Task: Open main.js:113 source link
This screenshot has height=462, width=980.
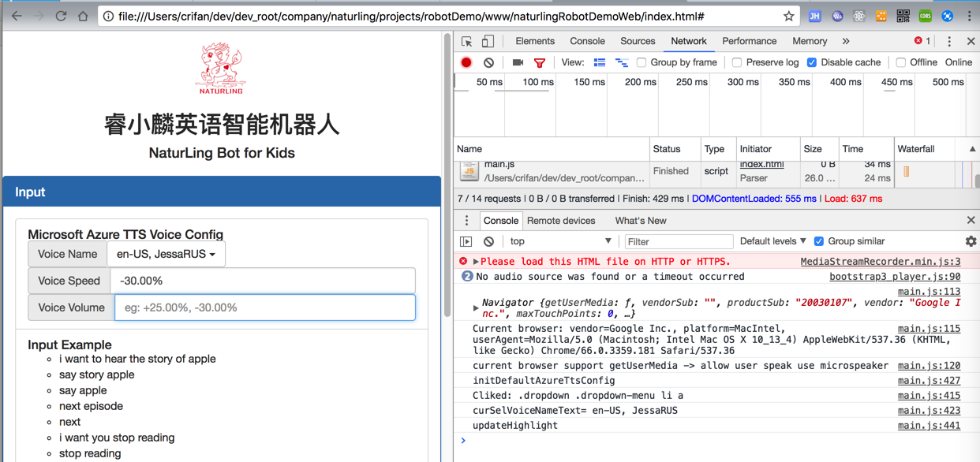Action: coord(929,292)
